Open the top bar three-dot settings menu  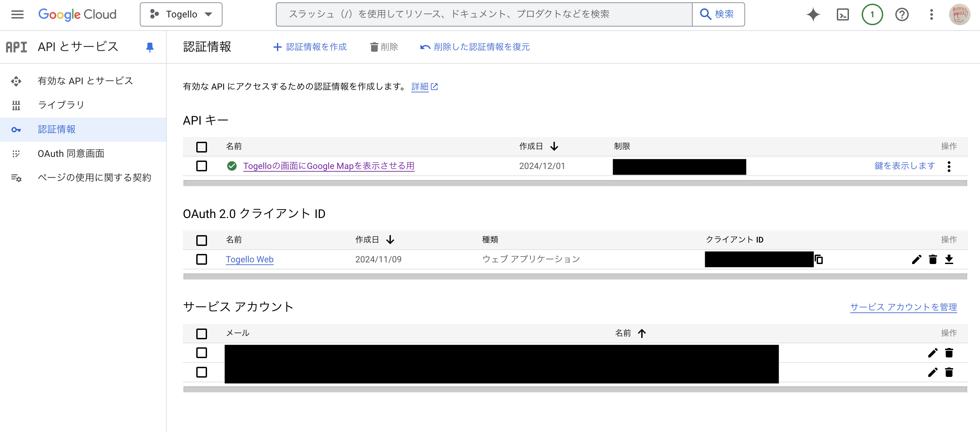point(931,14)
